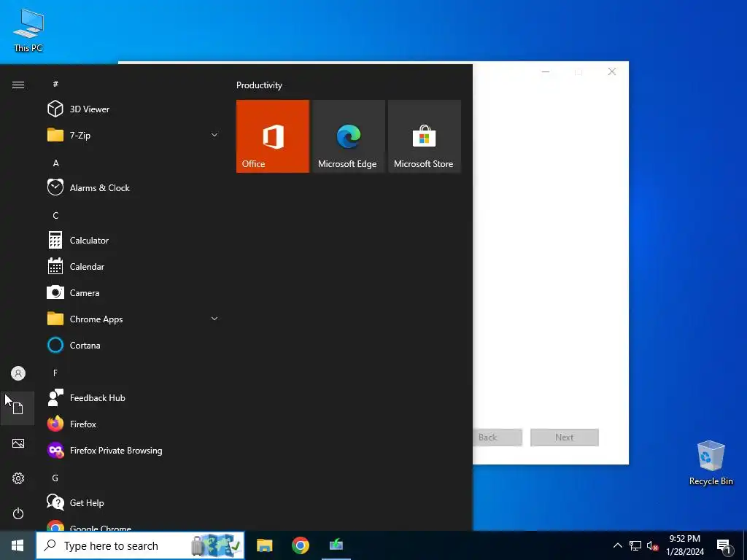Open Feedback Hub
747x560 pixels.
tap(133, 397)
